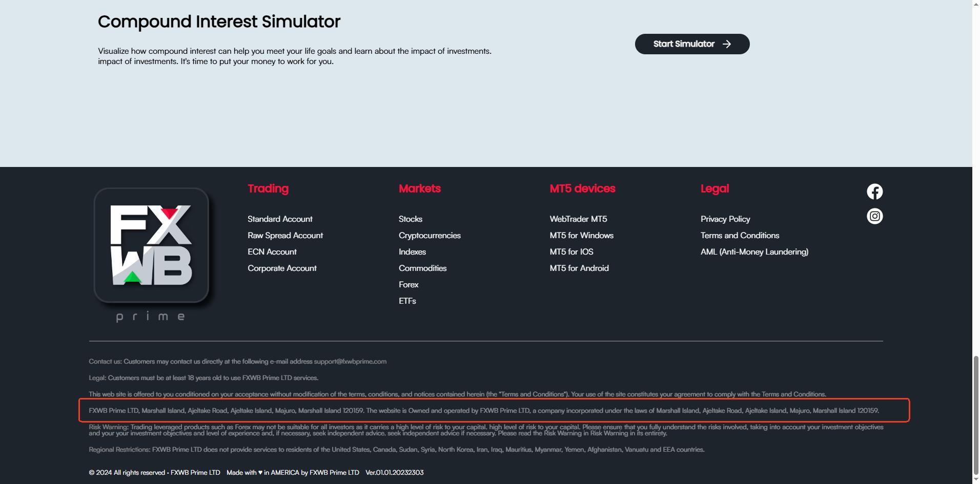
Task: Open the MT5 for Android link
Action: tap(579, 268)
